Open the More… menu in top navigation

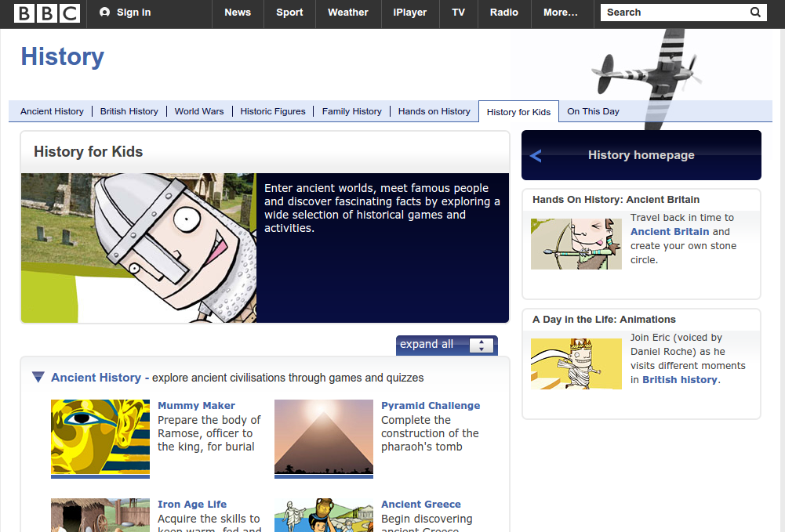tap(560, 13)
